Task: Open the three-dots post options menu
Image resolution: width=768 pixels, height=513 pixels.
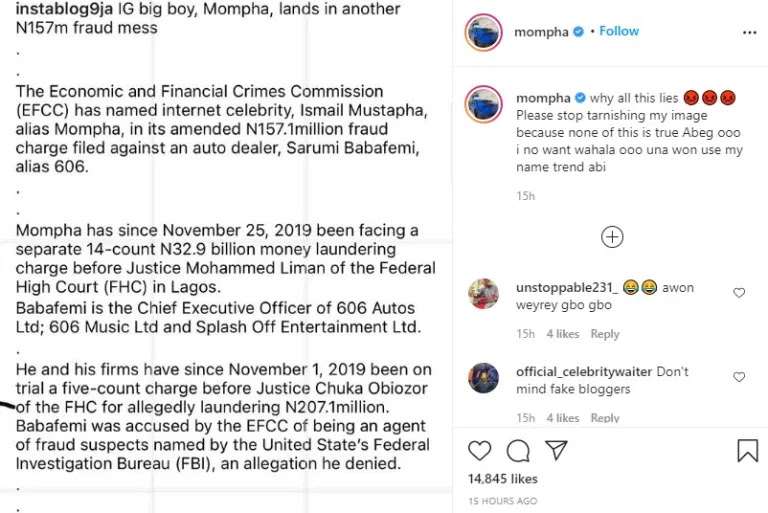Action: (750, 32)
